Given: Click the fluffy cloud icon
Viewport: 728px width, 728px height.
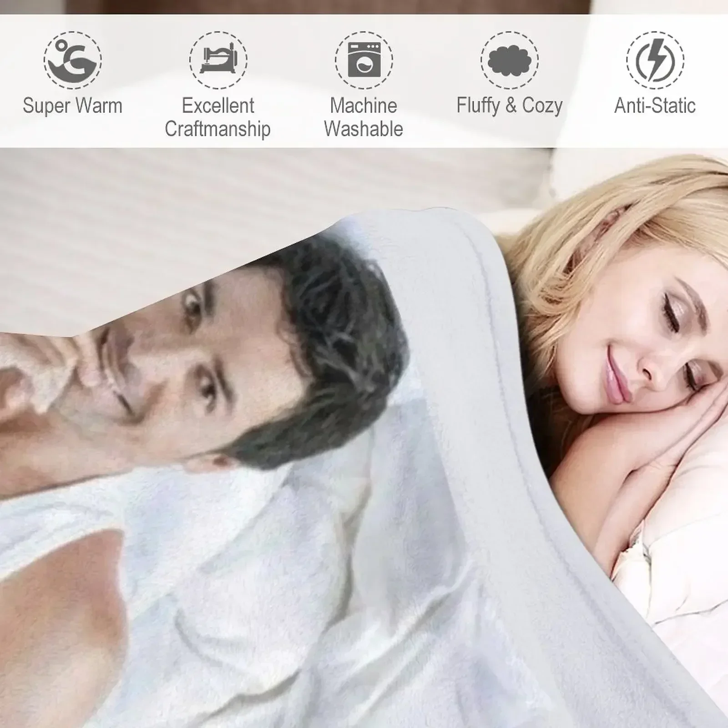Looking at the screenshot, I should [x=510, y=60].
